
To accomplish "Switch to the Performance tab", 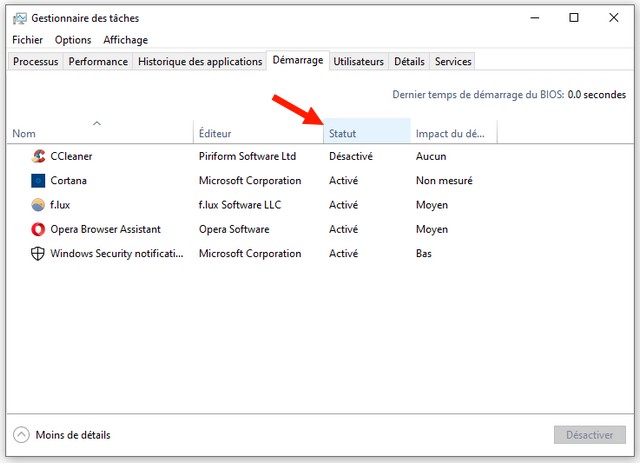I will pos(98,62).
